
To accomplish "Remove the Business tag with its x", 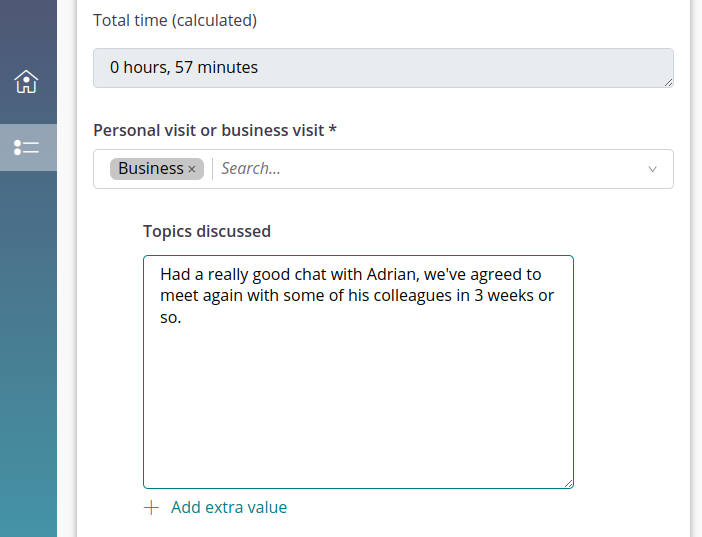I will pos(192,169).
